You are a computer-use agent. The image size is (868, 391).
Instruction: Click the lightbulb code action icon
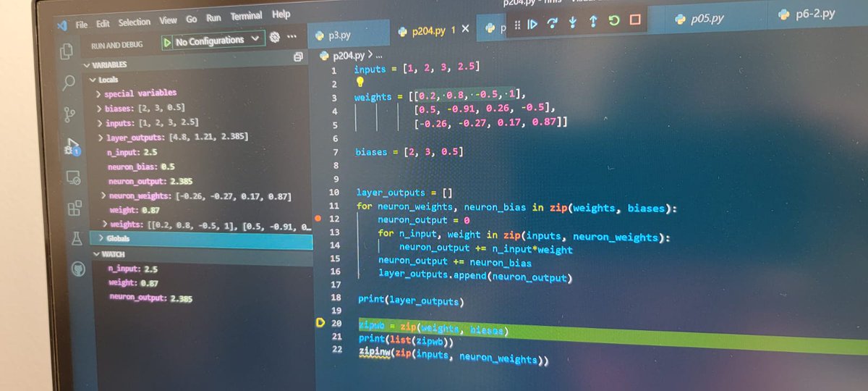359,83
